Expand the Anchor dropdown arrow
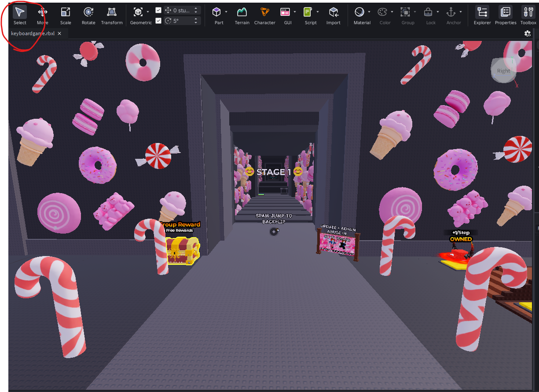The height and width of the screenshot is (392, 539). [461, 12]
